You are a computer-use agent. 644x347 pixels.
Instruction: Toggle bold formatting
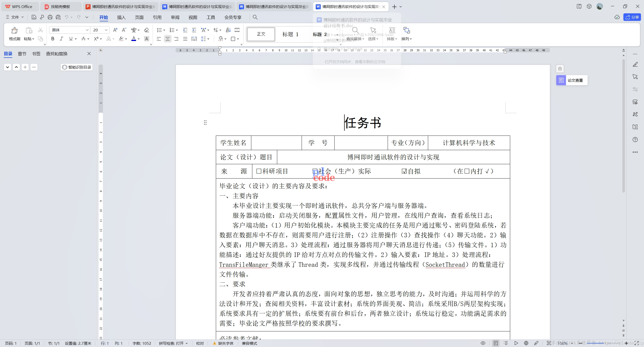(x=53, y=39)
